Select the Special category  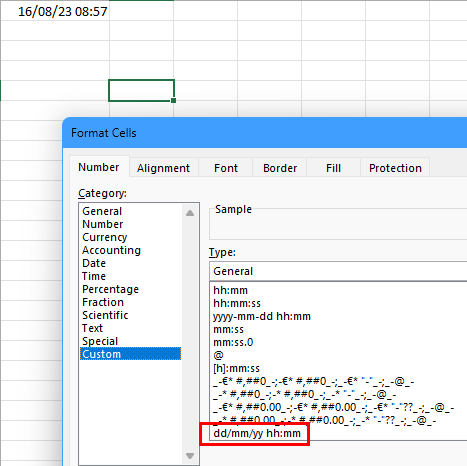click(130, 341)
